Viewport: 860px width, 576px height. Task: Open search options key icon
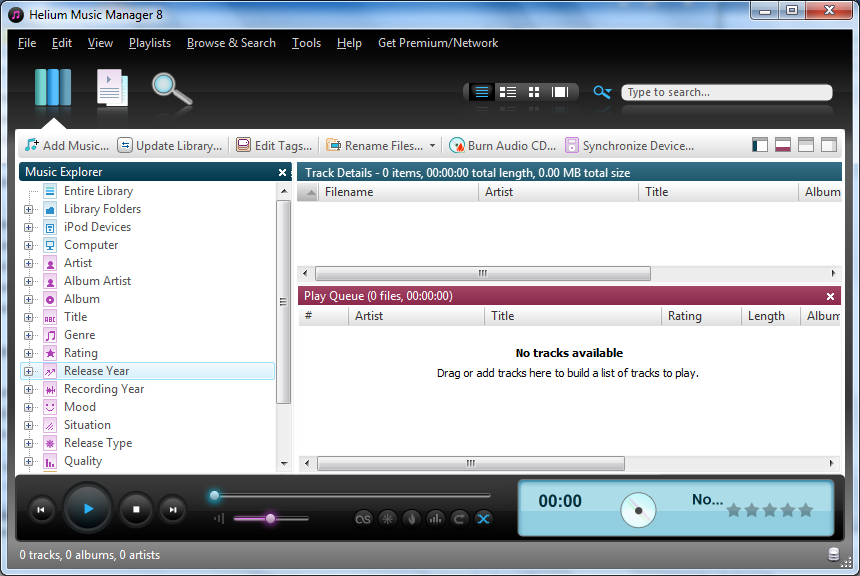point(602,92)
